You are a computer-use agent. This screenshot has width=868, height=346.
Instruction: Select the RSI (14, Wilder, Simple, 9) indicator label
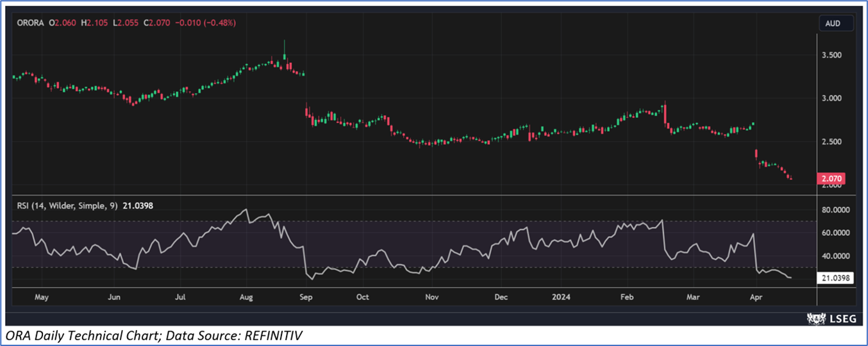pos(67,205)
